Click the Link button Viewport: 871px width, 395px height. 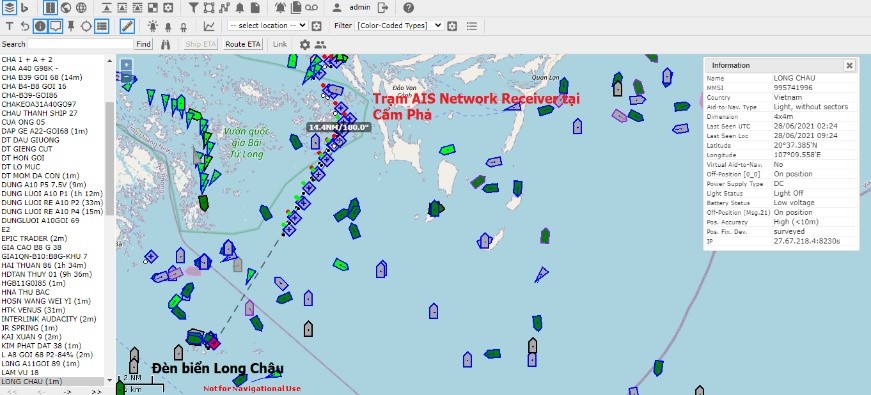point(280,44)
